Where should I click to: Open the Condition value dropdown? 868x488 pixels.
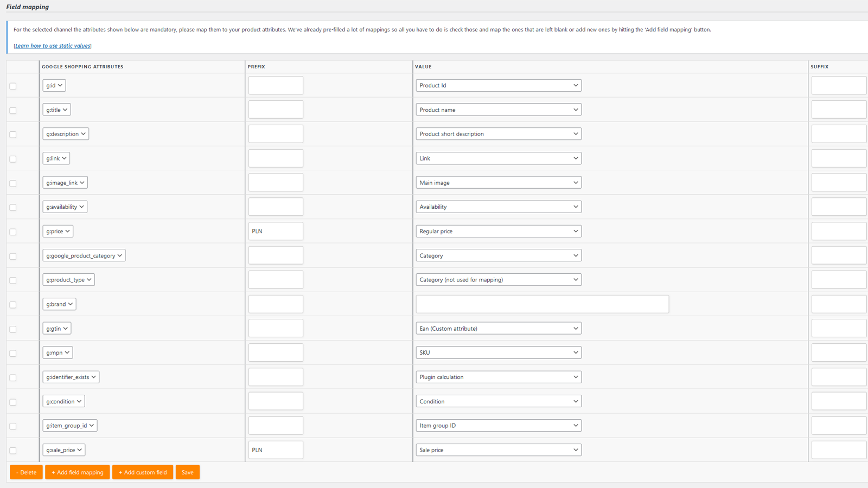click(499, 401)
